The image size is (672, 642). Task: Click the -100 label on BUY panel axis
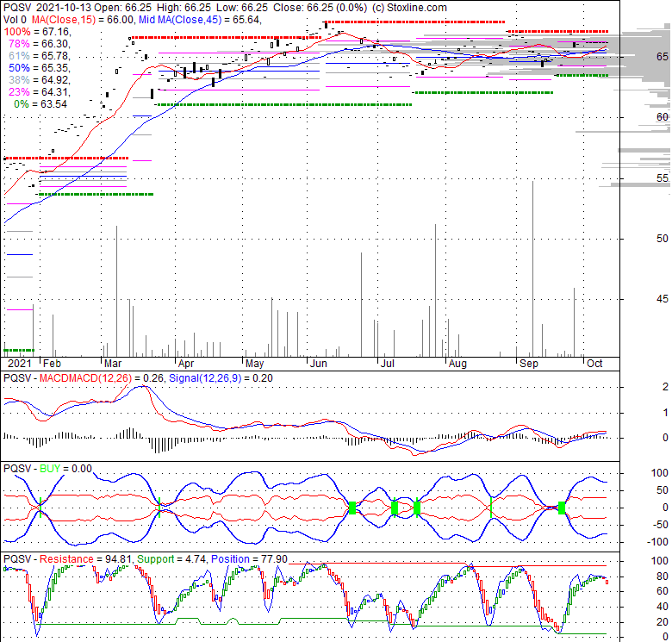point(660,542)
